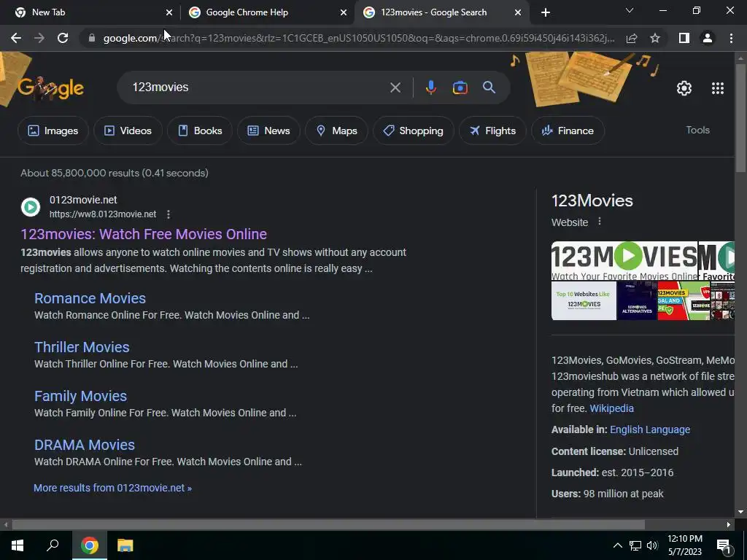The width and height of the screenshot is (747, 560).
Task: Filter results by News
Action: [x=268, y=131]
